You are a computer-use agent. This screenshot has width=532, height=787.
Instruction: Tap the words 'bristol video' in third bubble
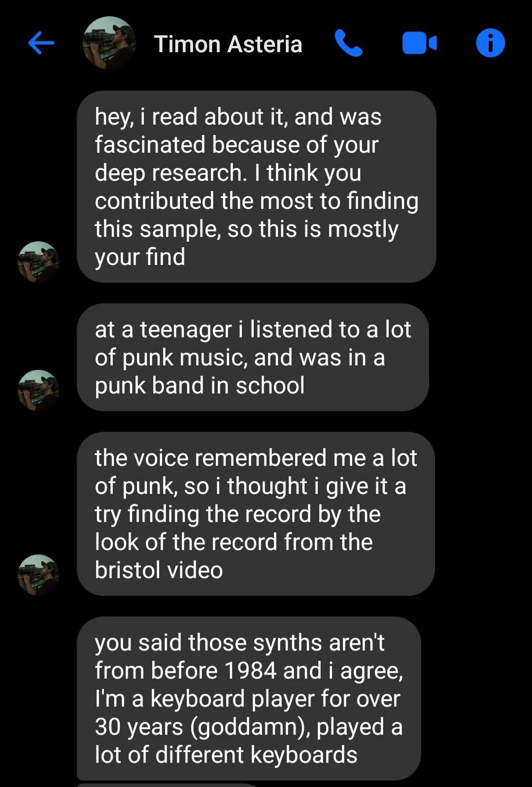tap(159, 570)
